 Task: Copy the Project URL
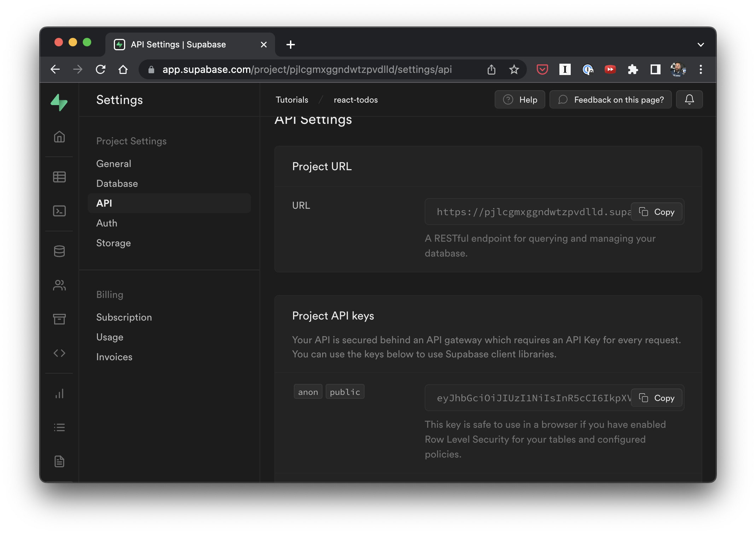click(x=657, y=212)
